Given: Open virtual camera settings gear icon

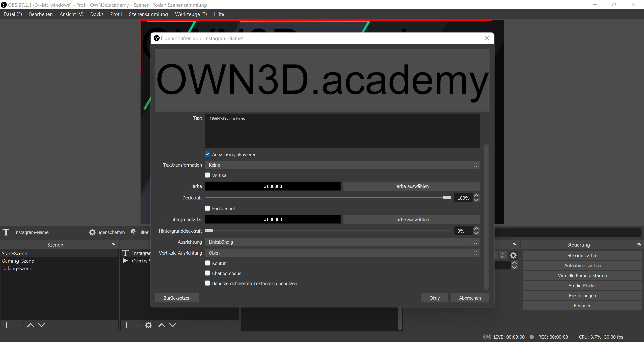Looking at the screenshot, I should click(x=513, y=255).
